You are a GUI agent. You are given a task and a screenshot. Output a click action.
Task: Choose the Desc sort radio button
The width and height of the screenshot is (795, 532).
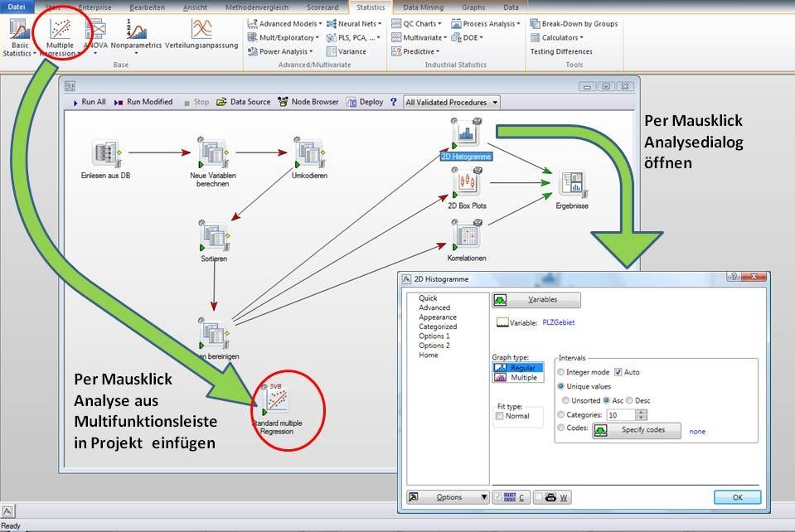629,400
